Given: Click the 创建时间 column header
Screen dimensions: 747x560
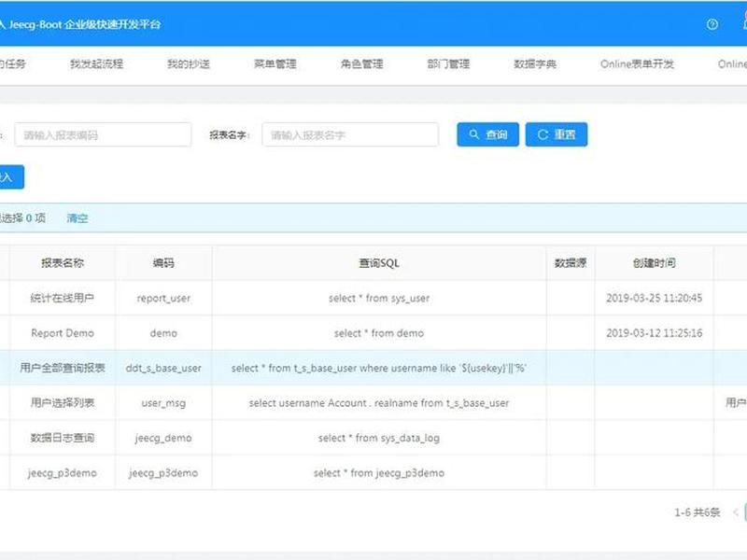Looking at the screenshot, I should 655,263.
